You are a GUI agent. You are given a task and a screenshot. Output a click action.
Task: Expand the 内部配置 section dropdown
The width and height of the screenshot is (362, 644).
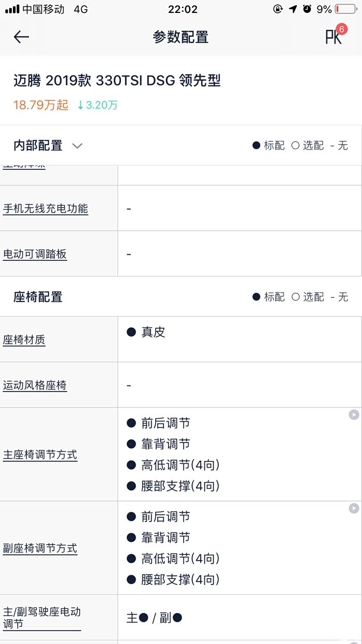tap(77, 146)
